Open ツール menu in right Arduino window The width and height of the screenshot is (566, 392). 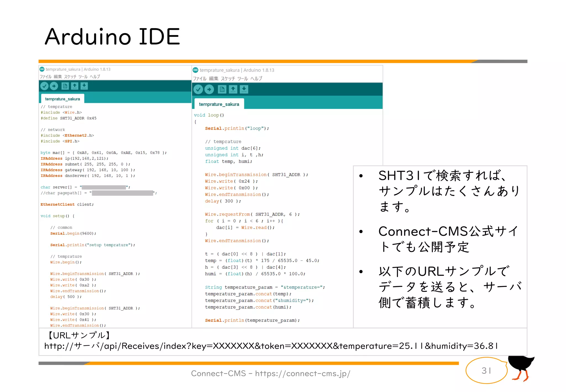(x=243, y=79)
